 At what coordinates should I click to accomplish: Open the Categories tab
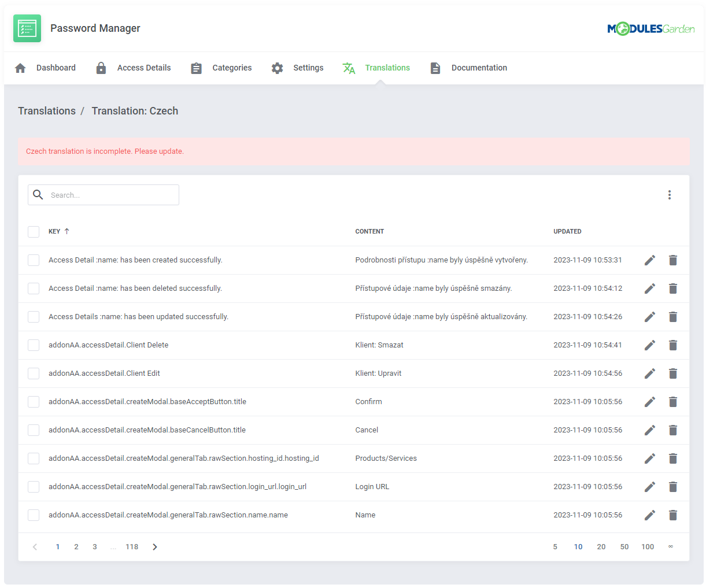pos(221,68)
